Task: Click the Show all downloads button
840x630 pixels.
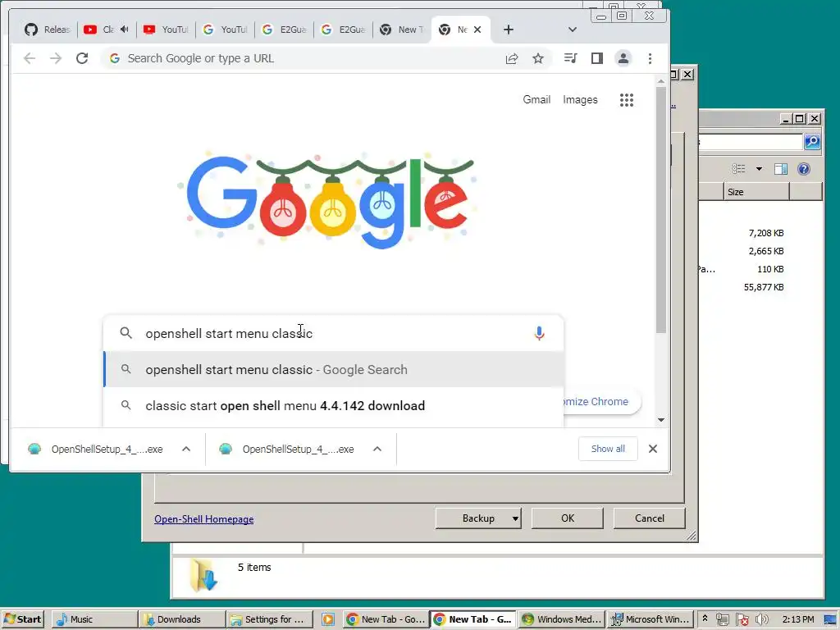Action: (x=608, y=449)
